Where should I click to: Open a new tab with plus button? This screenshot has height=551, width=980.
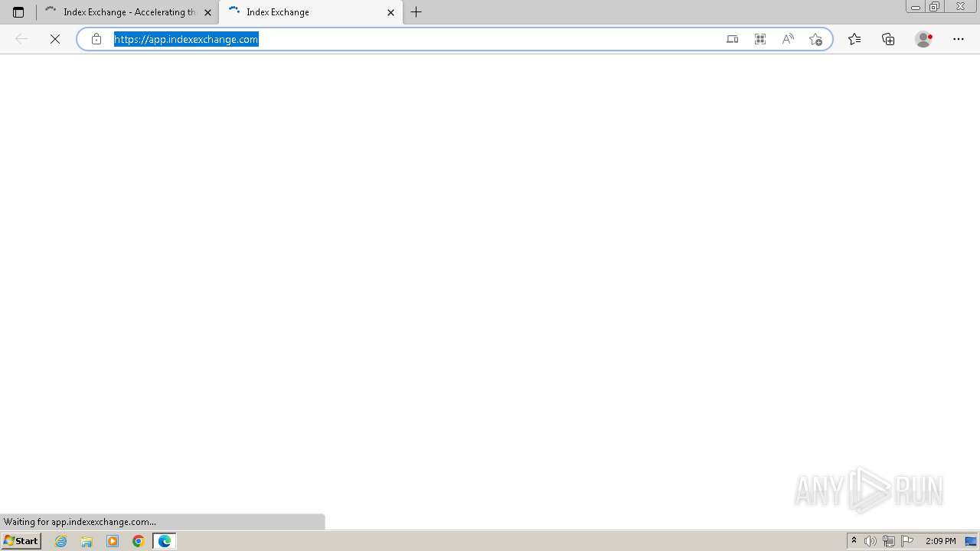point(416,12)
